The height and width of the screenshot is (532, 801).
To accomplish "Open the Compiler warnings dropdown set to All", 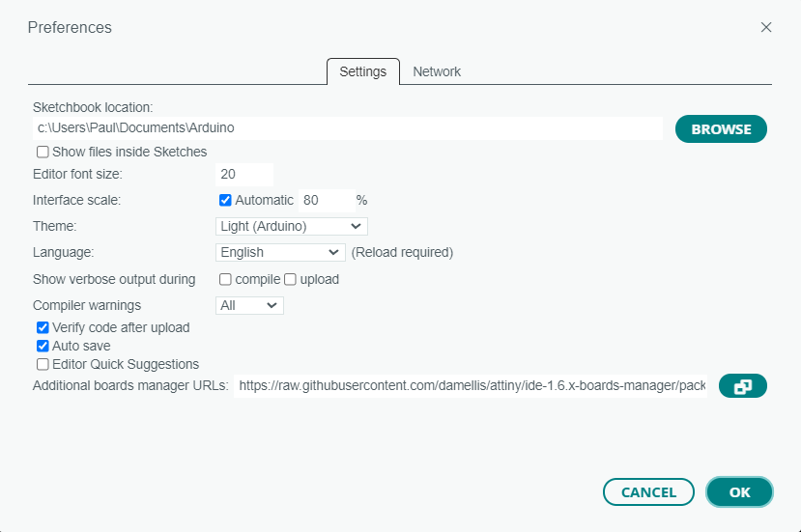I will (x=249, y=305).
